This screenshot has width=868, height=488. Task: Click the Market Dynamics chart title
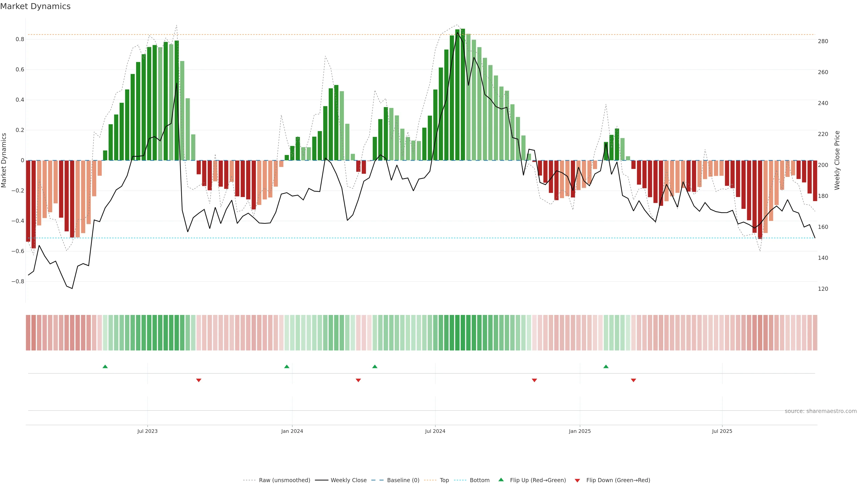35,6
